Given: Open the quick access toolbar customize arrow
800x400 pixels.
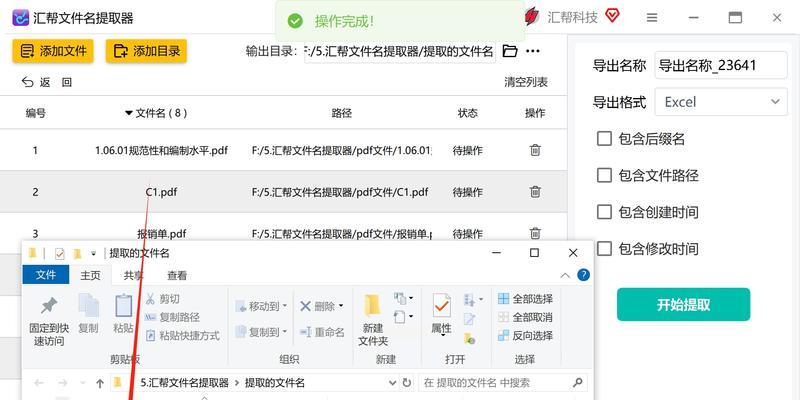Looking at the screenshot, I should tap(93, 253).
